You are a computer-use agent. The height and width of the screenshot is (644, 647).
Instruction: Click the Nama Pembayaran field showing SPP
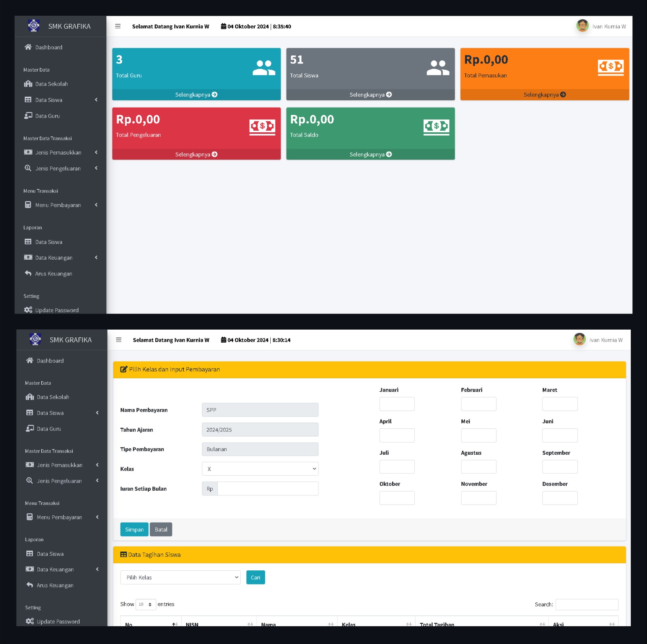point(260,410)
